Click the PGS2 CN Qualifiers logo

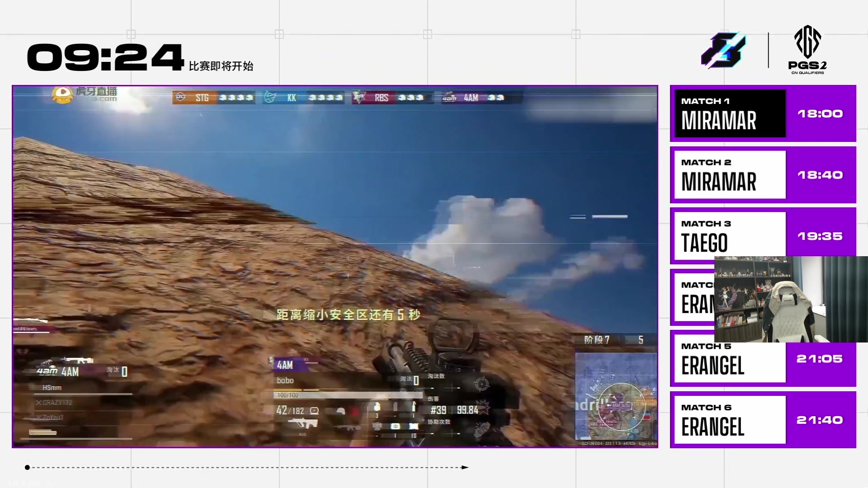coord(807,50)
